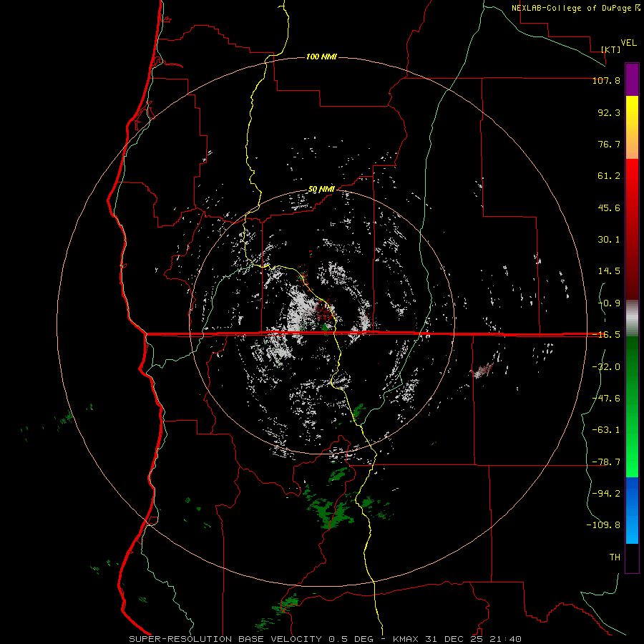Click the 14.5 velocity scale value
Viewport: 644px width, 644px height.
pos(609,271)
